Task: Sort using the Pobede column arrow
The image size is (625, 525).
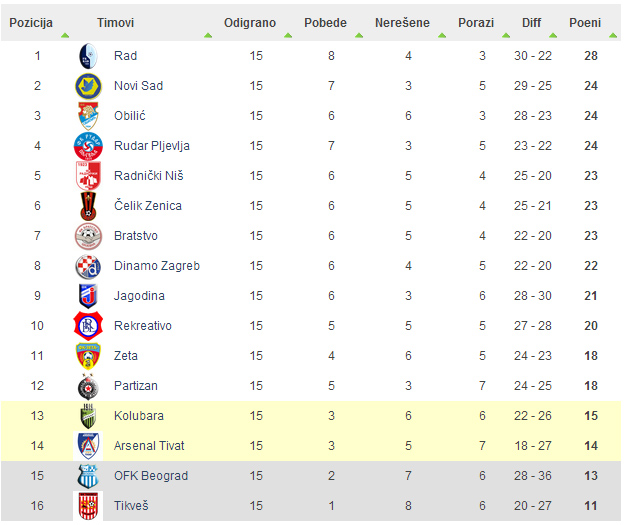Action: (x=359, y=36)
